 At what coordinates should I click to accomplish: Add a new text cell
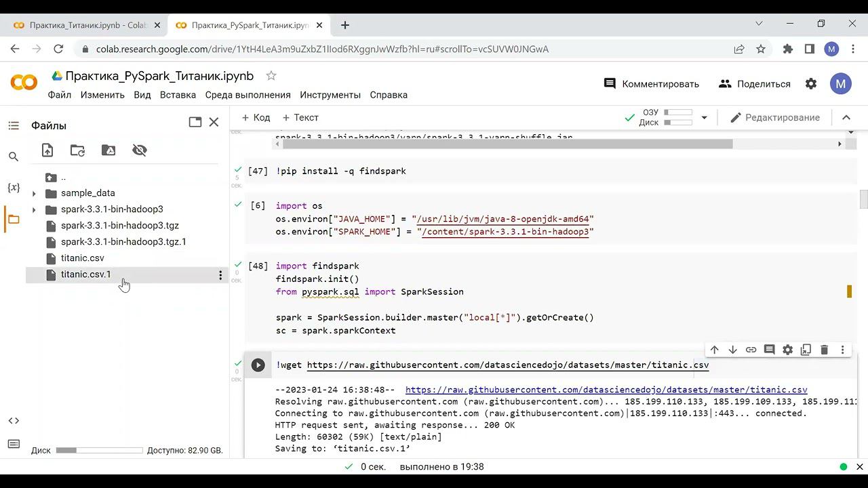coord(300,118)
